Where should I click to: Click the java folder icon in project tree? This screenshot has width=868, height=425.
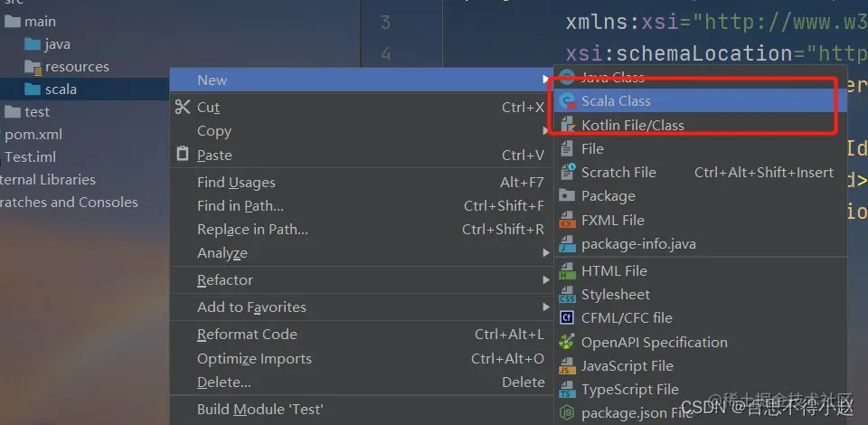click(x=33, y=44)
